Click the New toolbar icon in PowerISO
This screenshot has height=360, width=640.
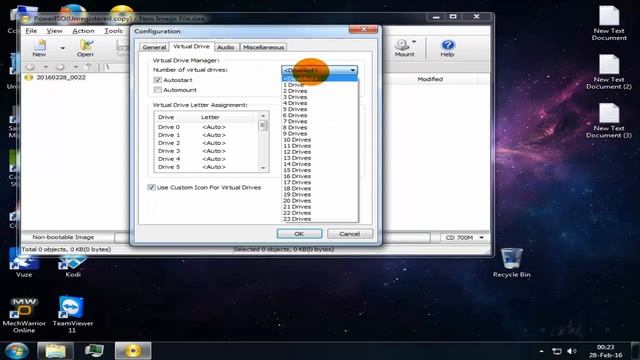coord(39,48)
